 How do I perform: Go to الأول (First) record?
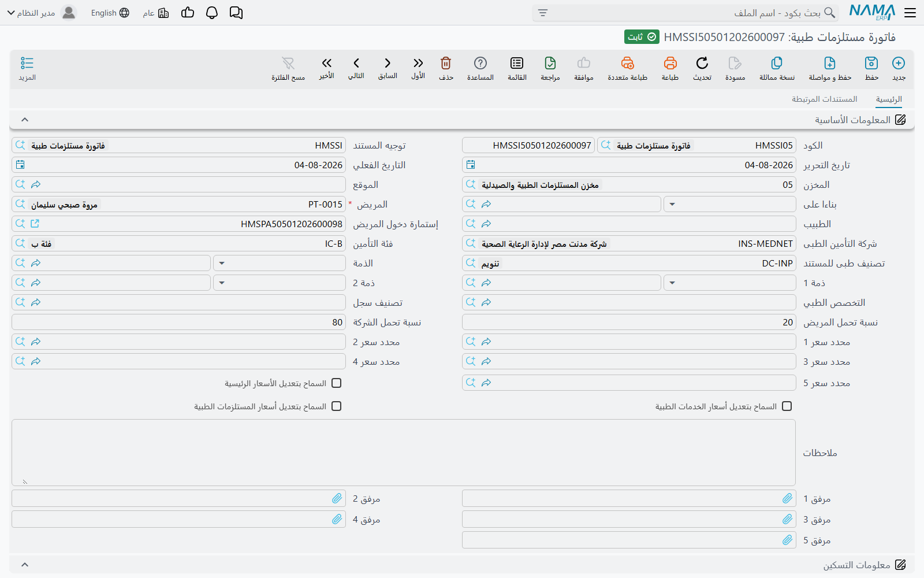tap(418, 63)
